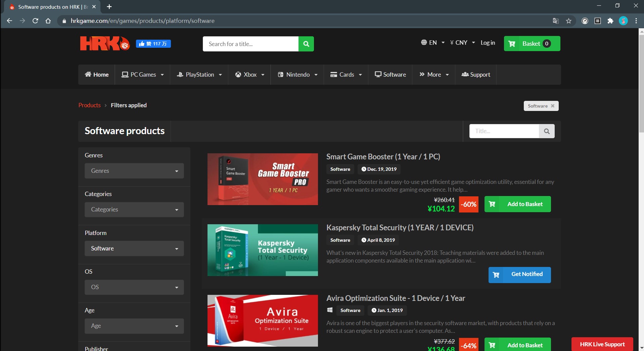Open the PlayStation menu
The width and height of the screenshot is (644, 351).
(x=199, y=75)
